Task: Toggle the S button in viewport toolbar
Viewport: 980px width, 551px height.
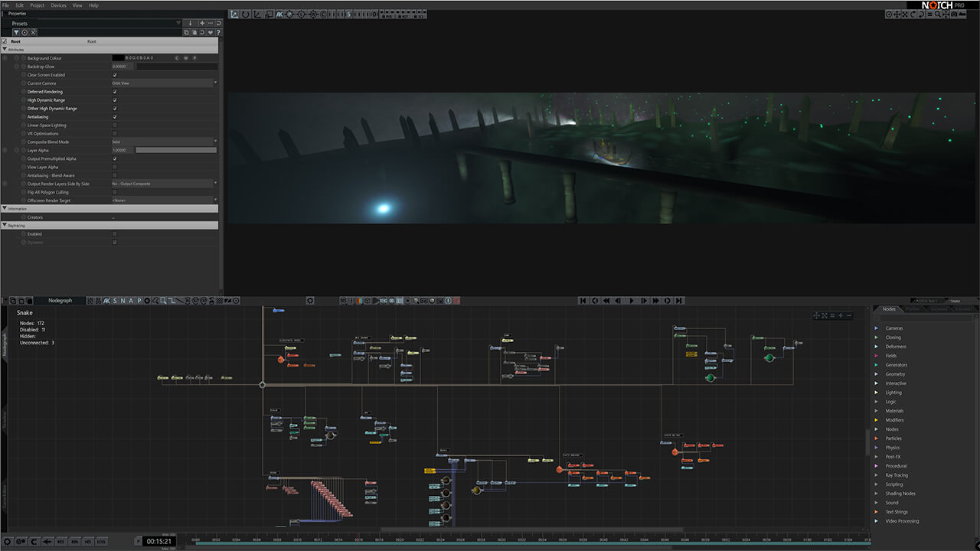Action: pyautogui.click(x=348, y=15)
